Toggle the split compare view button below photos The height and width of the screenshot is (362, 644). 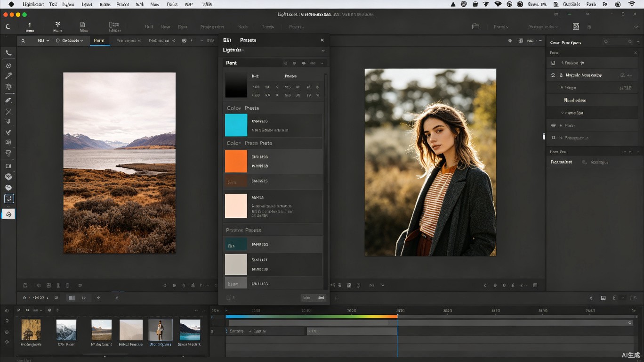72,298
